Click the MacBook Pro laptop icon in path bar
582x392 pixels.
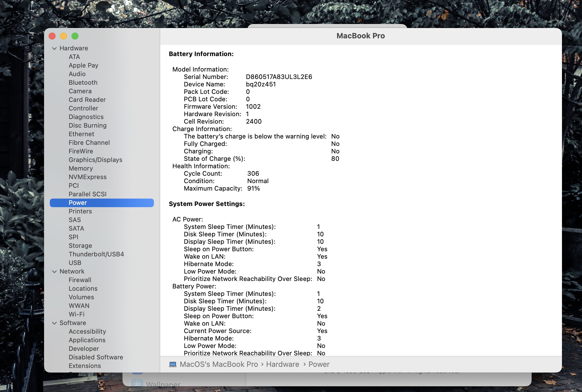[173, 364]
